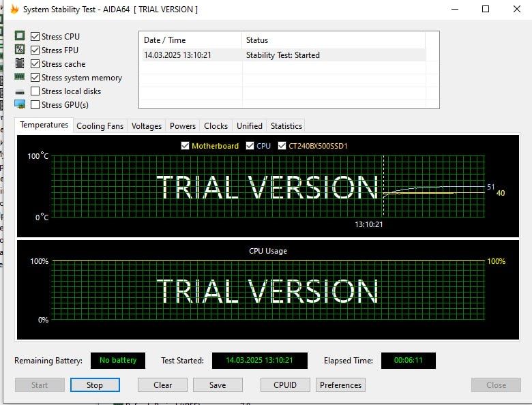Image resolution: width=532 pixels, height=405 pixels.
Task: Click the CPU temperature value 51
Action: click(x=490, y=187)
